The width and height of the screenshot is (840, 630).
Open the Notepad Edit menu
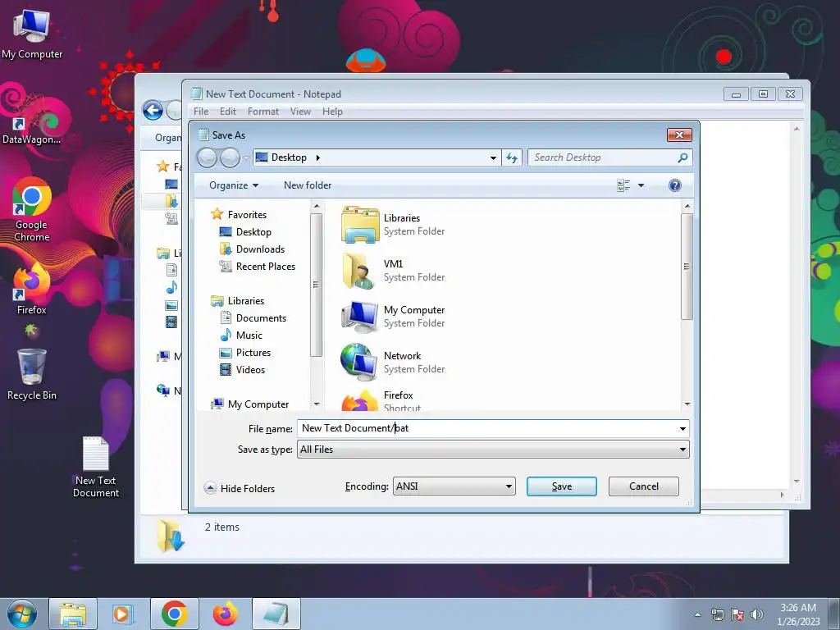(228, 112)
